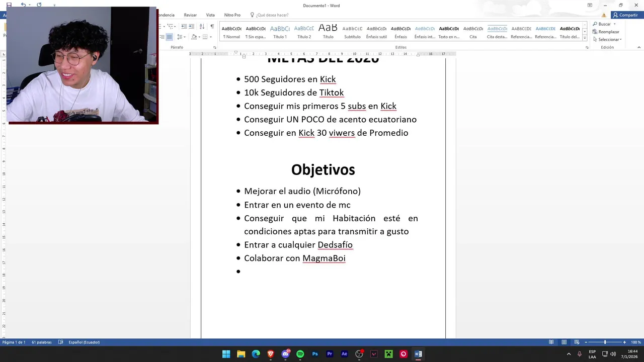Switch to Read Mode view
The width and height of the screenshot is (644, 362).
pyautogui.click(x=551, y=342)
